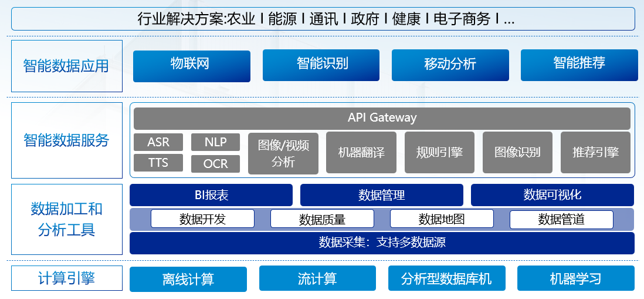Click the 行业解决方案 header banner
The width and height of the screenshot is (644, 299).
323,19
